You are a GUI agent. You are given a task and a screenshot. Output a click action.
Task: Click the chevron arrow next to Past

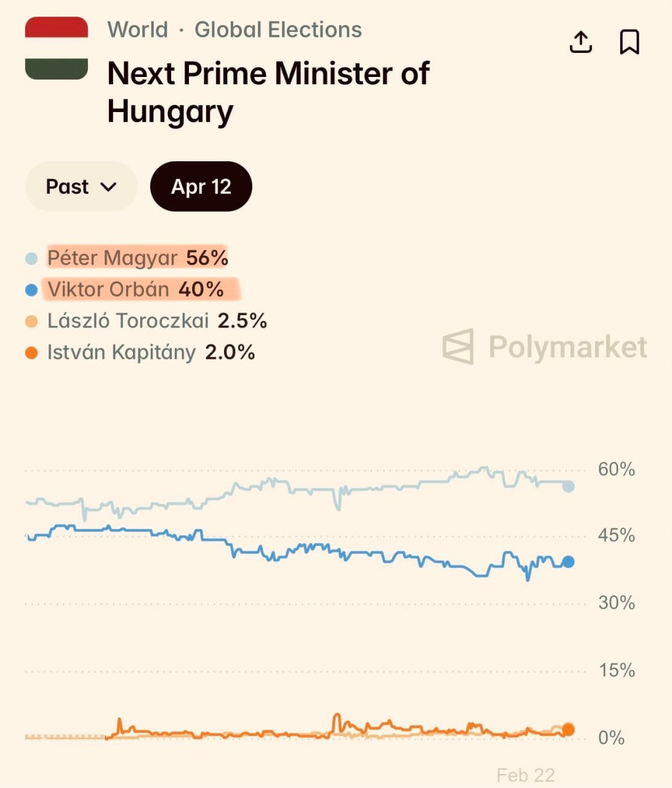point(108,187)
